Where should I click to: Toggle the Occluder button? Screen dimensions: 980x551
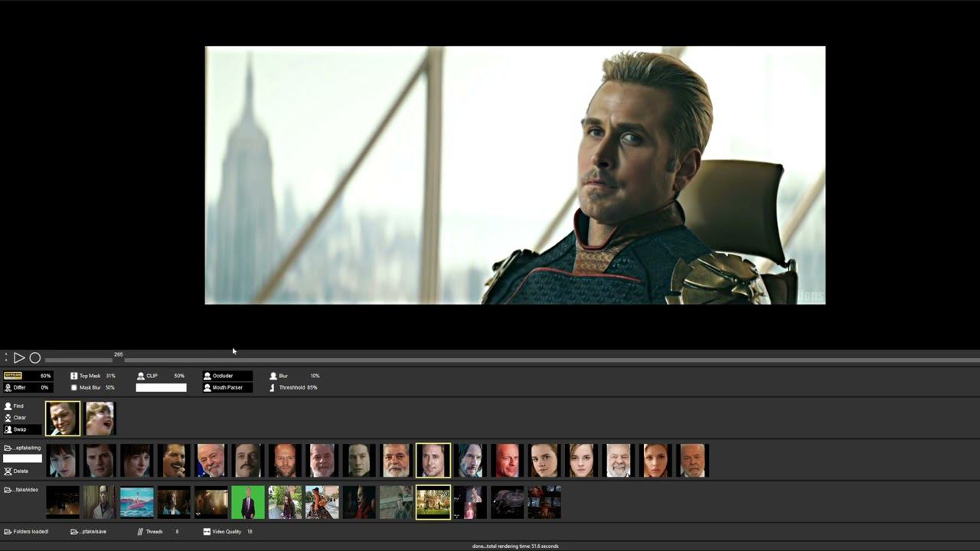click(x=227, y=376)
